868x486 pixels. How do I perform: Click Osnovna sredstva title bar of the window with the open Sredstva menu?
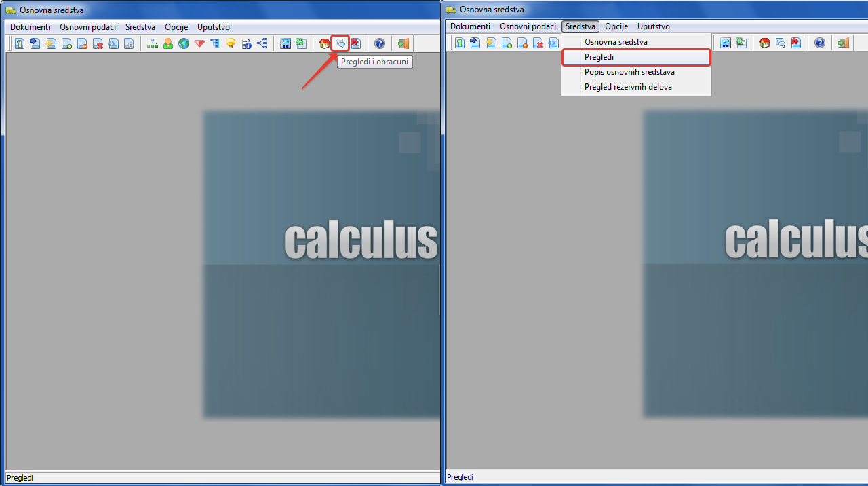pyautogui.click(x=492, y=10)
